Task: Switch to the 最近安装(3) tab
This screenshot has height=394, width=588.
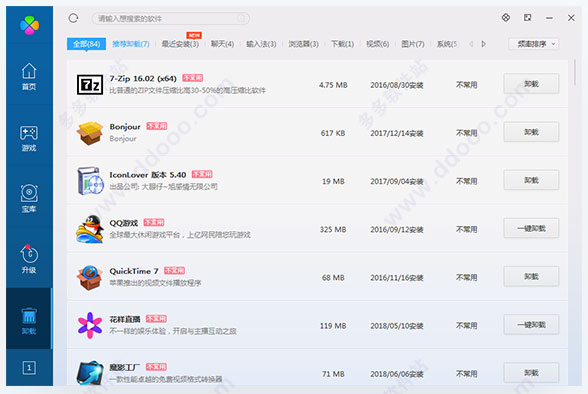Action: pos(180,44)
